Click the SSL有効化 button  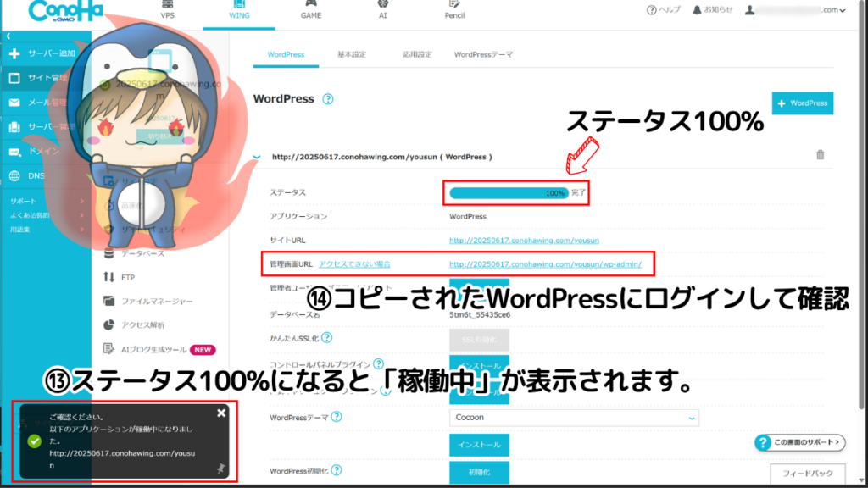[480, 340]
